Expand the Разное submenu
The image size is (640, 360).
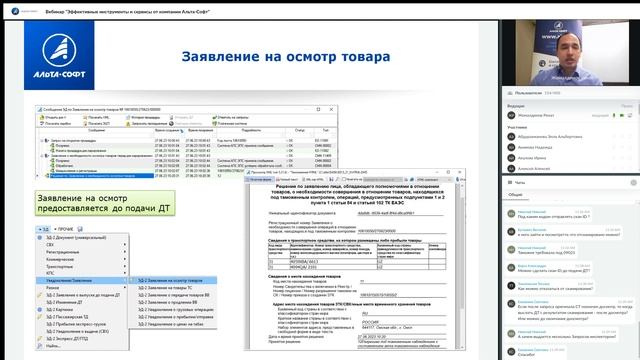click(83, 288)
